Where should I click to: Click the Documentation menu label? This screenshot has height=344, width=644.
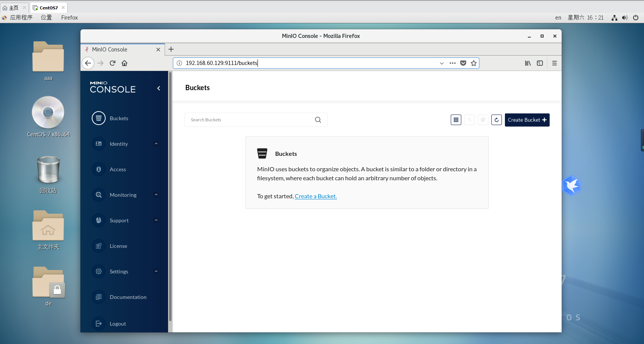point(128,297)
